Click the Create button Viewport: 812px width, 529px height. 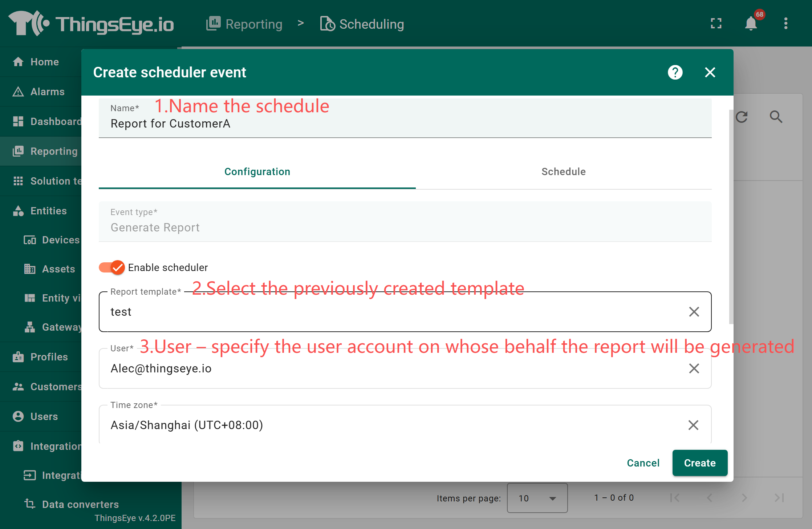coord(699,463)
